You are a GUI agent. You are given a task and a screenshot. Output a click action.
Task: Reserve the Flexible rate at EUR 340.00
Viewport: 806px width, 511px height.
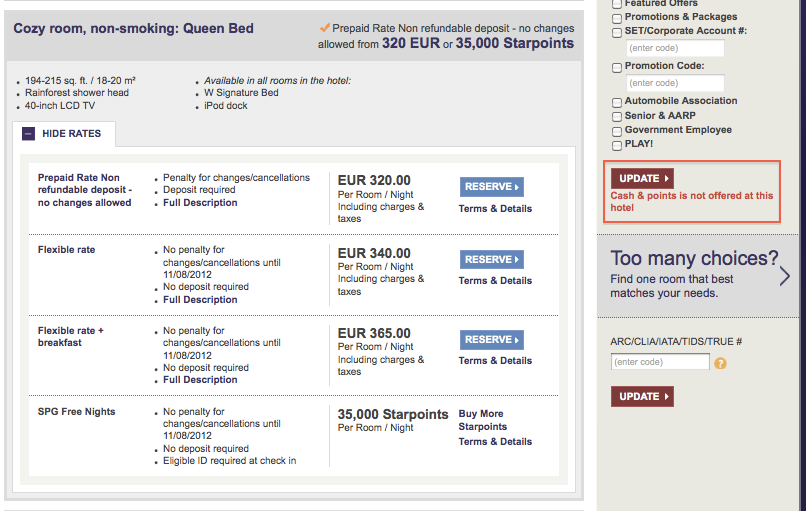(491, 259)
